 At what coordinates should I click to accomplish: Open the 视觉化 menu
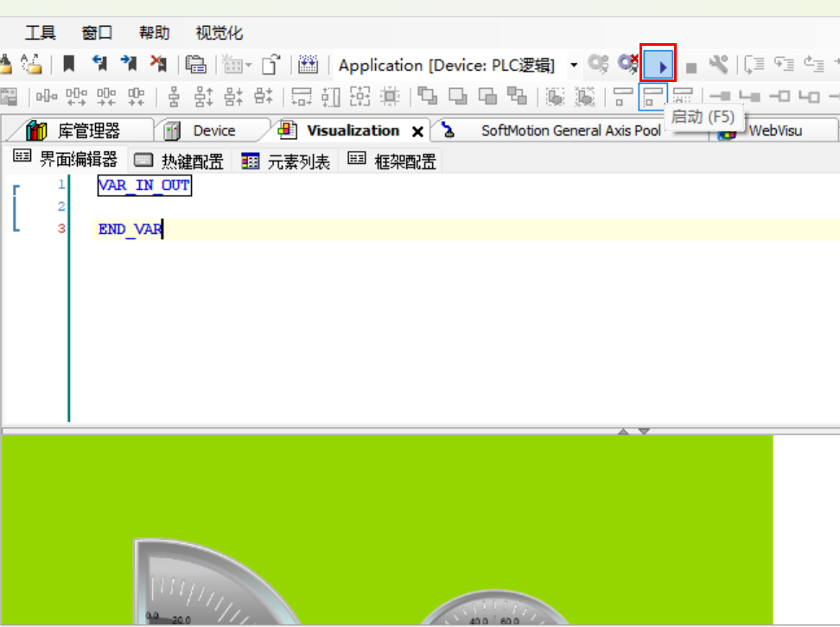point(219,34)
